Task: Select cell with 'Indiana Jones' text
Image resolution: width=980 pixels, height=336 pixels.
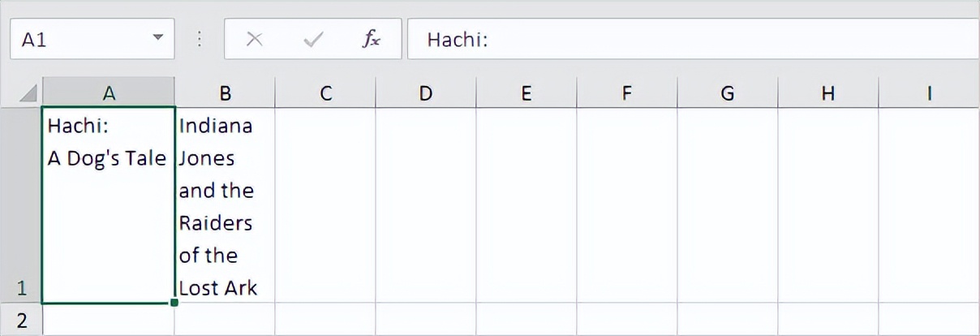Action: 225,206
